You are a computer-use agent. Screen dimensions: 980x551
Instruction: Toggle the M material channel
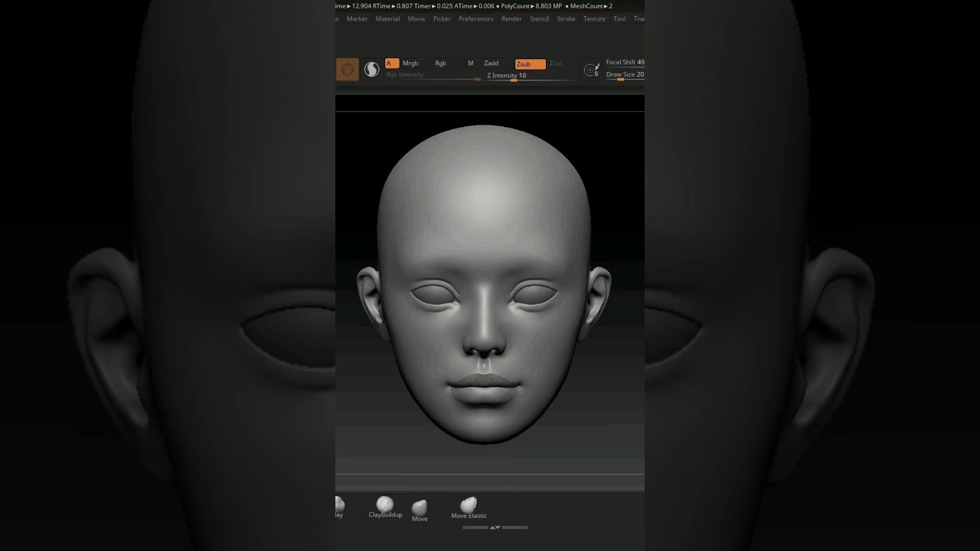pyautogui.click(x=470, y=64)
